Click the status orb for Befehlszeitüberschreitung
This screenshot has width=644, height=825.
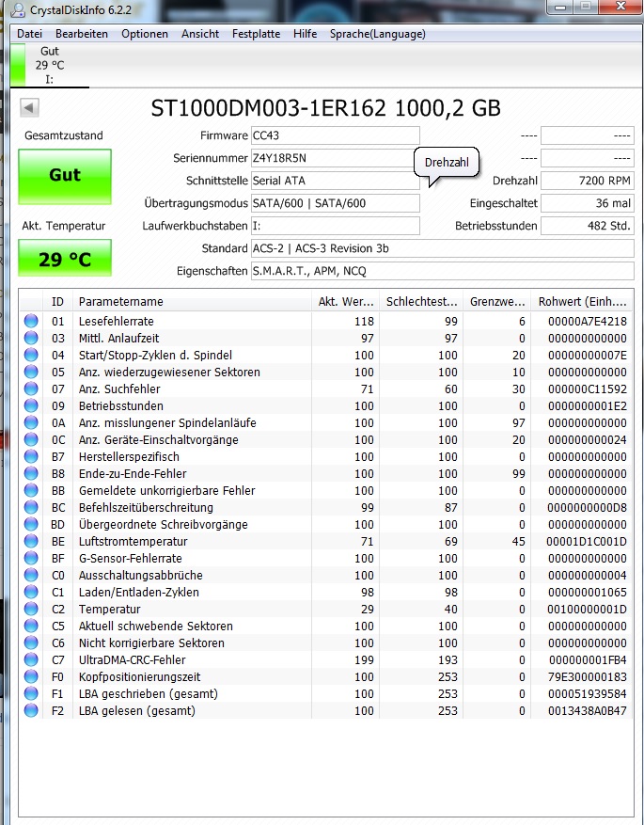pos(31,507)
